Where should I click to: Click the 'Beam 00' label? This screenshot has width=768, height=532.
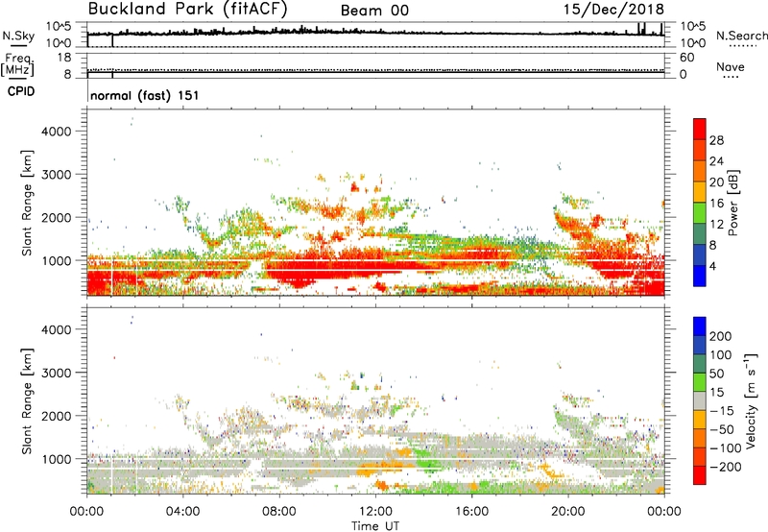(x=374, y=11)
